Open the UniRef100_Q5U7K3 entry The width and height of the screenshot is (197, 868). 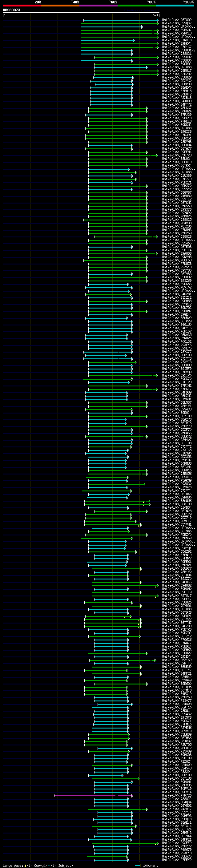coord(177,155)
